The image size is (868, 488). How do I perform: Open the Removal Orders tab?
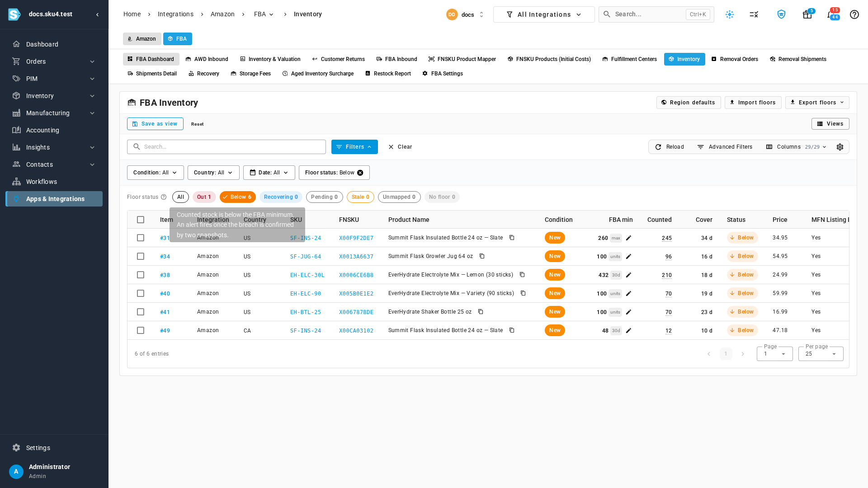[x=735, y=59]
